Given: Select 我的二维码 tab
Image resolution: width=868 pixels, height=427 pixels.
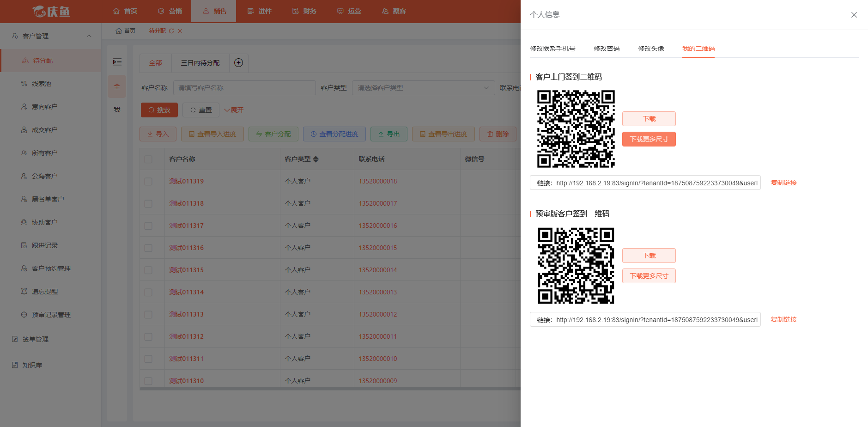Looking at the screenshot, I should click(x=698, y=49).
